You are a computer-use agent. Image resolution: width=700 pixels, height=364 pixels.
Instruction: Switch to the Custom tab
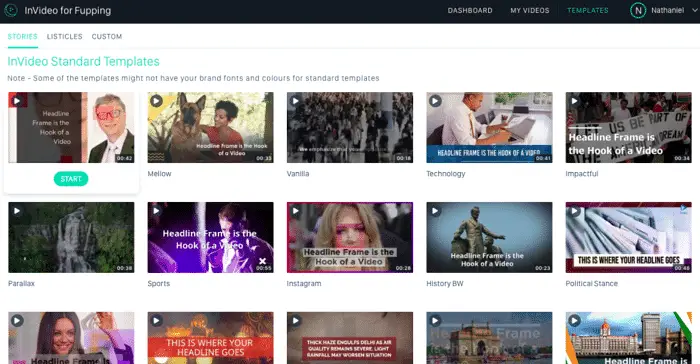tap(107, 37)
